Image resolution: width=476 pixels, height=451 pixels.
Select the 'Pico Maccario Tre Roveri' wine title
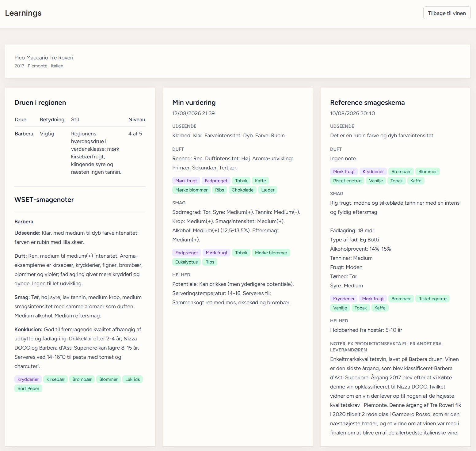coord(44,58)
